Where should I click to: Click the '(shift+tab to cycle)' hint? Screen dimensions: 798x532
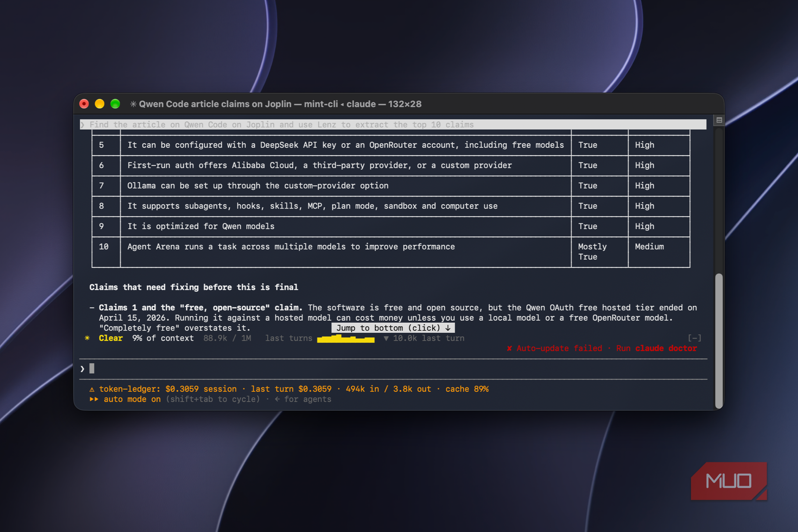coord(213,399)
